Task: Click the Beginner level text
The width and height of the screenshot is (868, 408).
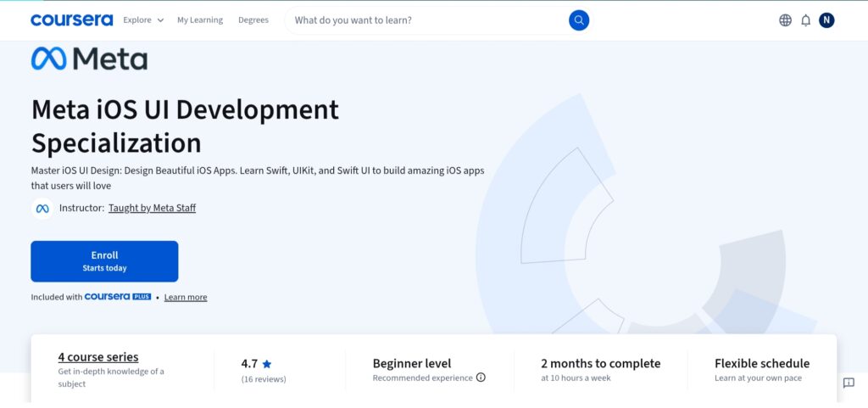Action: pos(412,364)
